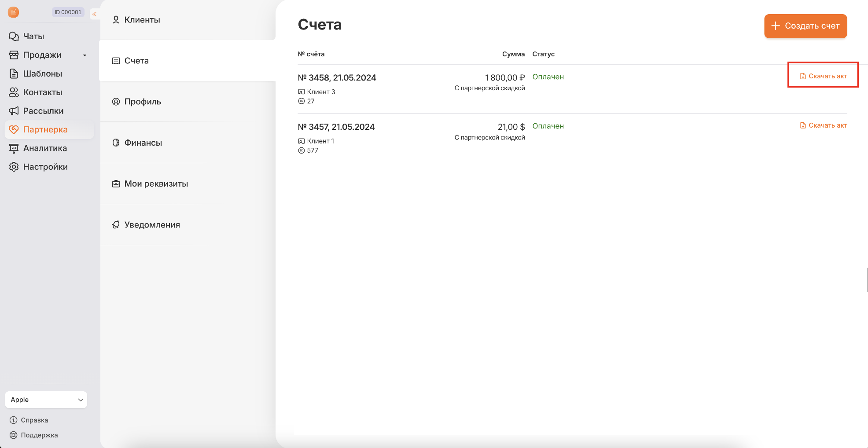Image resolution: width=868 pixels, height=448 pixels.
Task: Open the Чаты chat bubble icon
Action: [x=14, y=36]
